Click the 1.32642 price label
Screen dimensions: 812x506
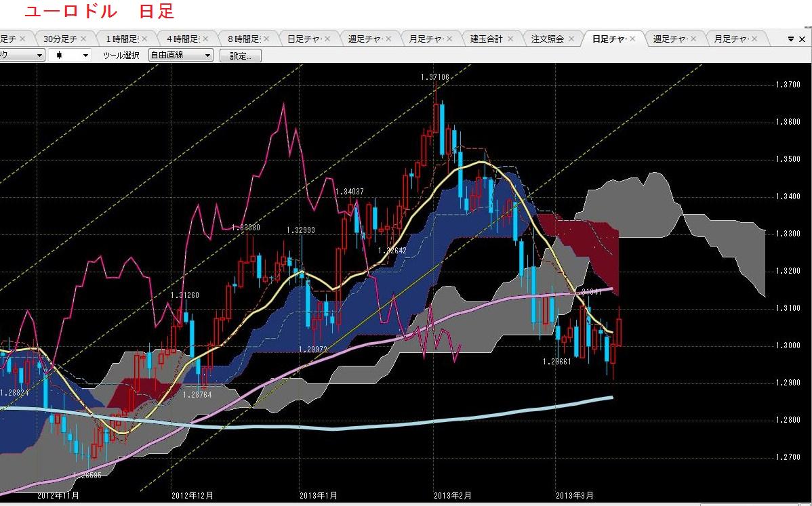pyautogui.click(x=392, y=251)
